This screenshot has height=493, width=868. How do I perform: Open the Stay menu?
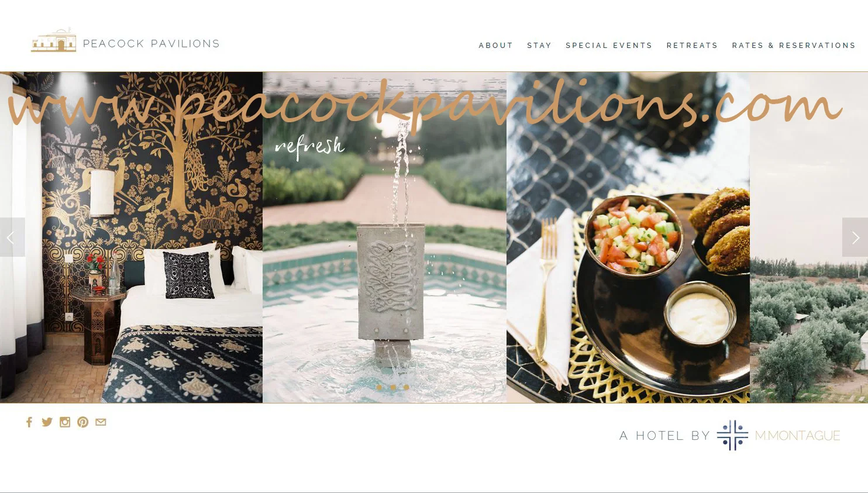[539, 46]
